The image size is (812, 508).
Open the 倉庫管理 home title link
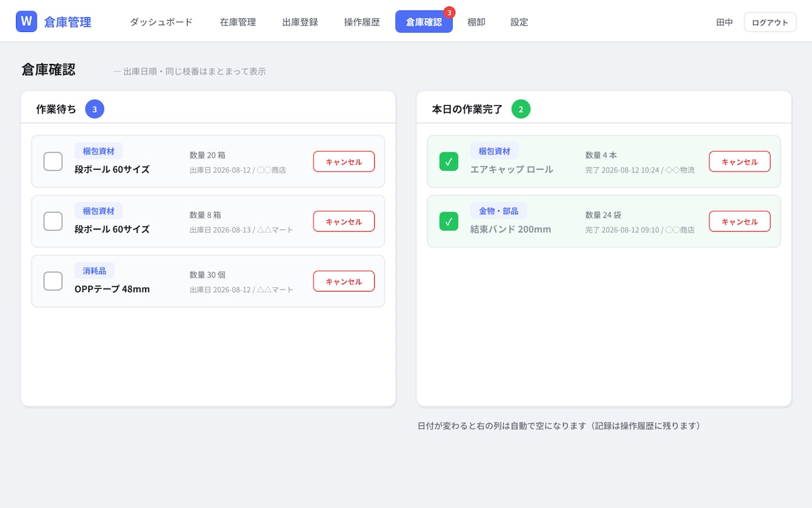click(x=68, y=22)
